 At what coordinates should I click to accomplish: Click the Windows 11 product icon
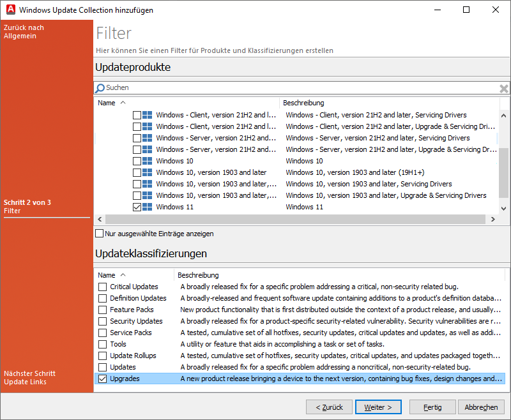(x=149, y=206)
